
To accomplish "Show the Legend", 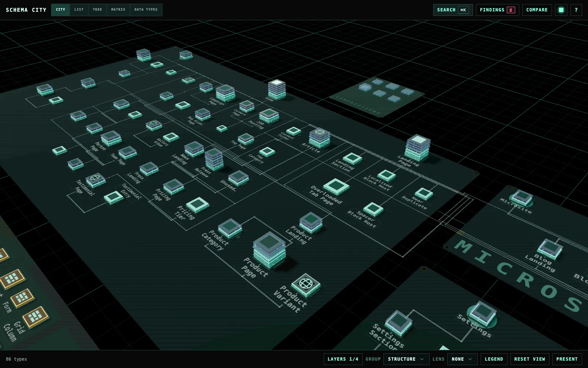I will tap(494, 359).
